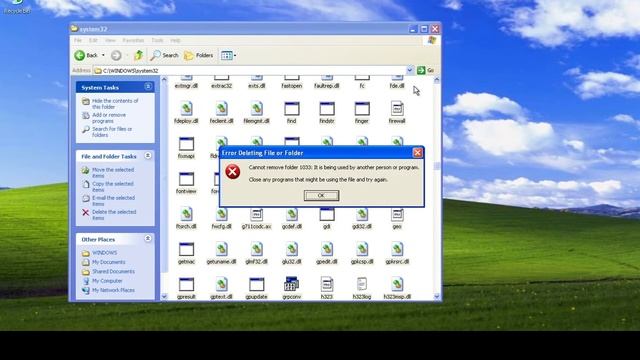Select the geo file icon
This screenshot has height=360, width=640.
click(x=397, y=215)
